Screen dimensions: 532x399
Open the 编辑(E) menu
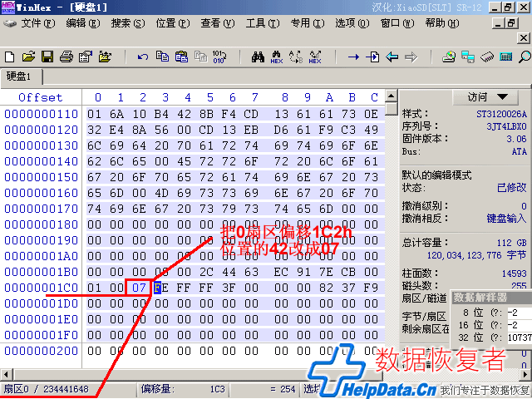[83, 23]
